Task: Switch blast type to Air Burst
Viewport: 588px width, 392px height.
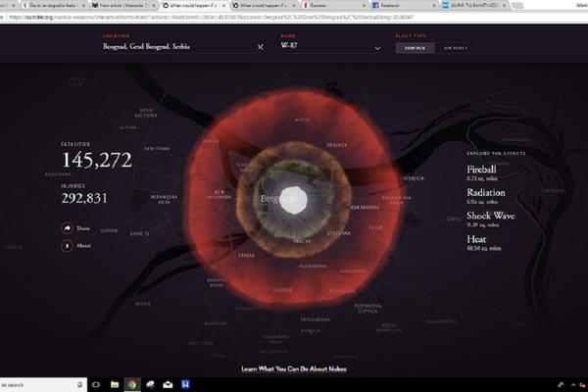Action: click(456, 46)
